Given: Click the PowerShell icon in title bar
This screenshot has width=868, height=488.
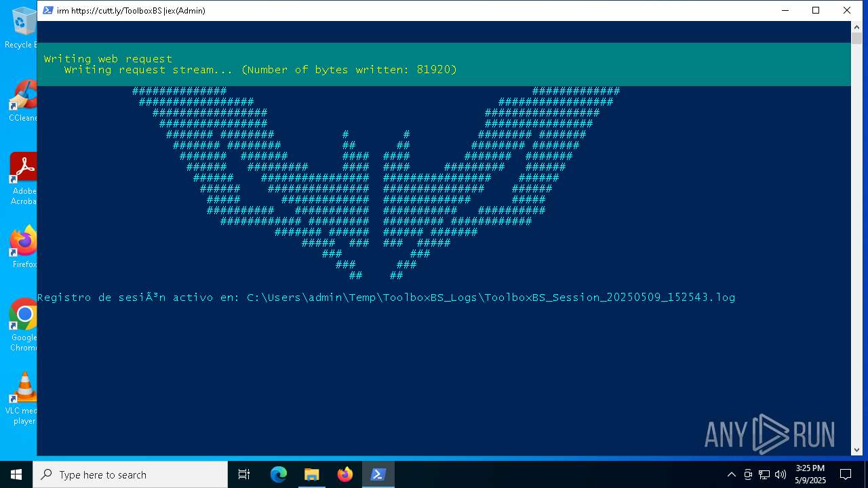Looking at the screenshot, I should [48, 10].
